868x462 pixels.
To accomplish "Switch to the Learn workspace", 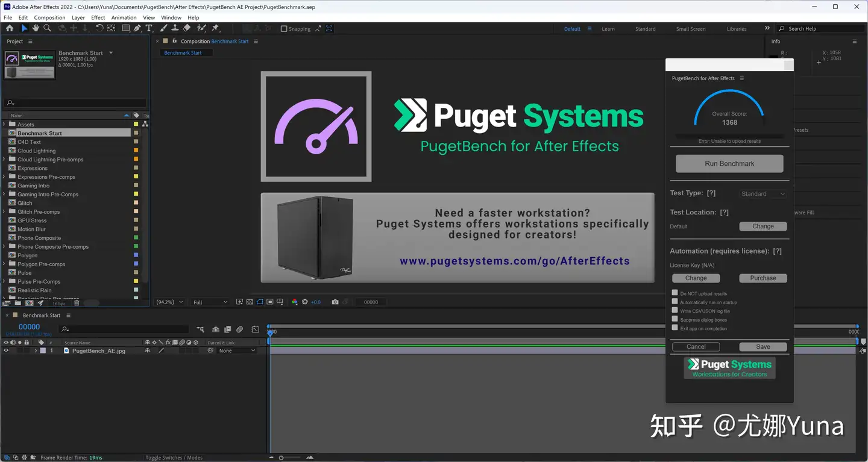I will pos(608,29).
